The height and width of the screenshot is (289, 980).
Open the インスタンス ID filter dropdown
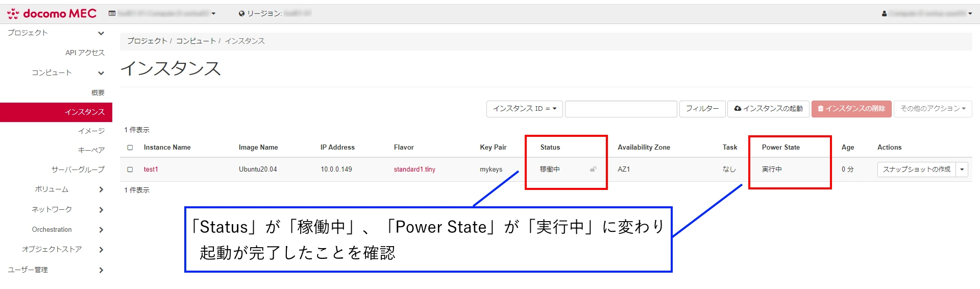[x=524, y=109]
